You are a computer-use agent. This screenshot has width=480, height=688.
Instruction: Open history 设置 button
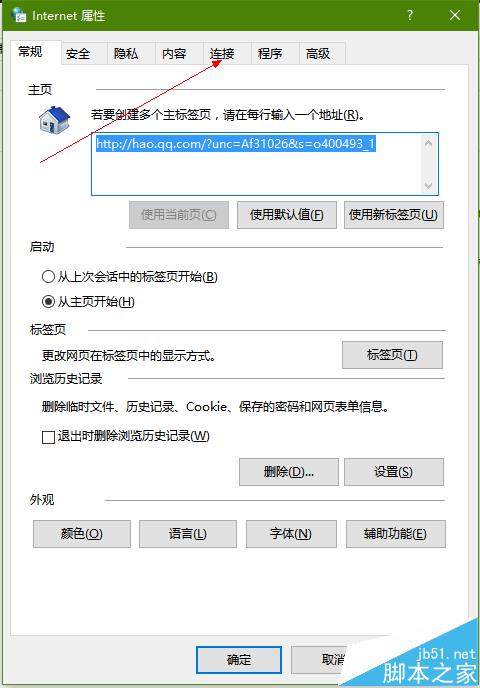click(394, 472)
